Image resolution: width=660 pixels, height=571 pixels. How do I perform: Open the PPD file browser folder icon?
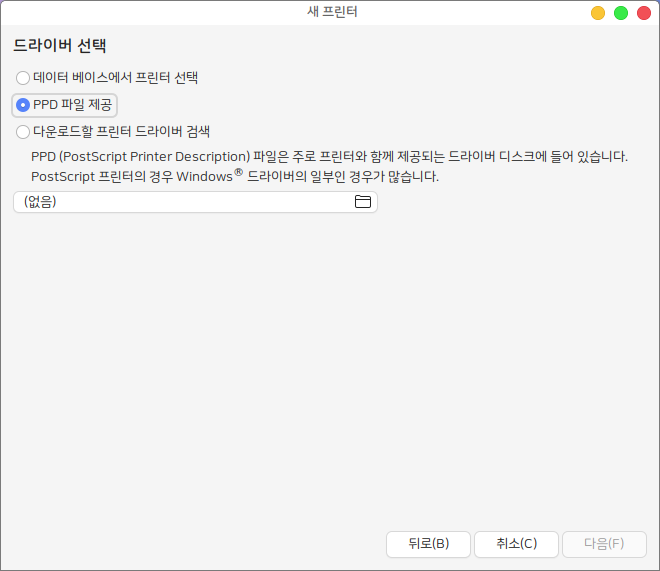point(362,202)
